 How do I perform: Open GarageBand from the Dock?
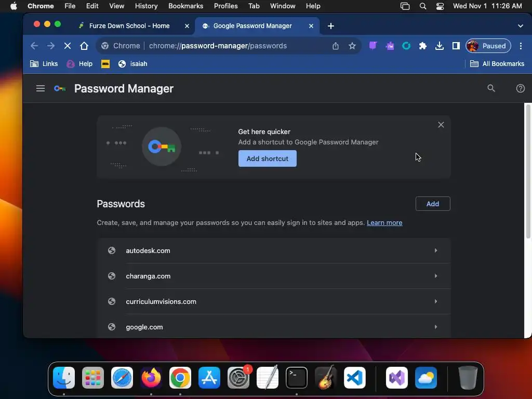(326, 378)
